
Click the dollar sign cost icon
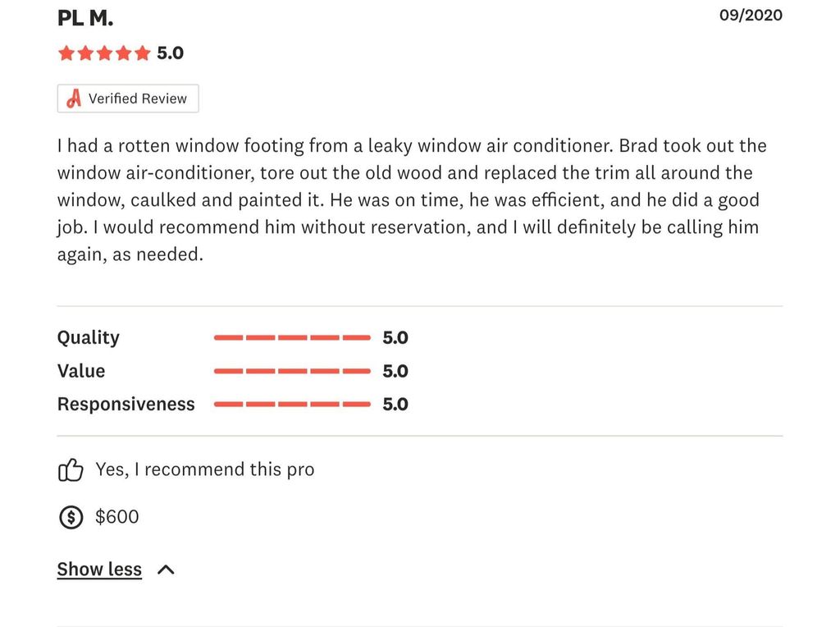tap(71, 517)
